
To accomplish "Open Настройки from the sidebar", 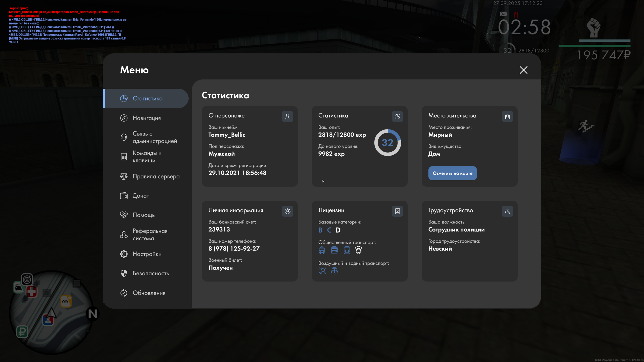I will (147, 254).
